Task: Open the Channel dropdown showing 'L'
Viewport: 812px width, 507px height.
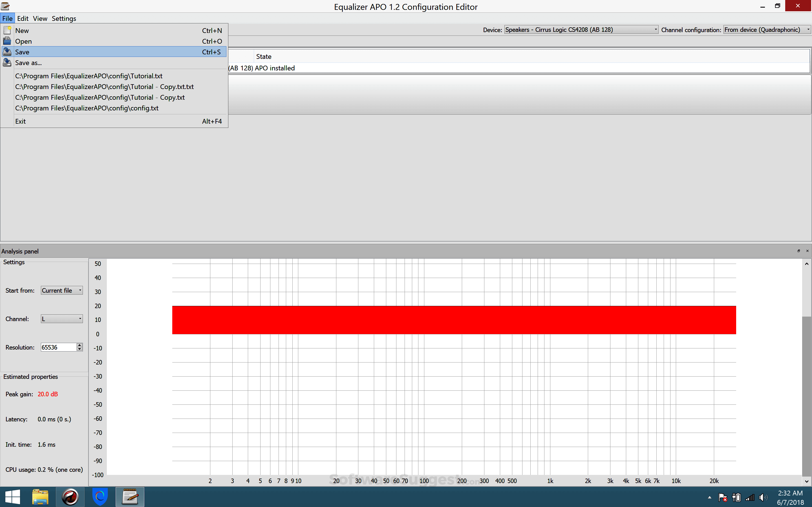Action: pos(80,319)
